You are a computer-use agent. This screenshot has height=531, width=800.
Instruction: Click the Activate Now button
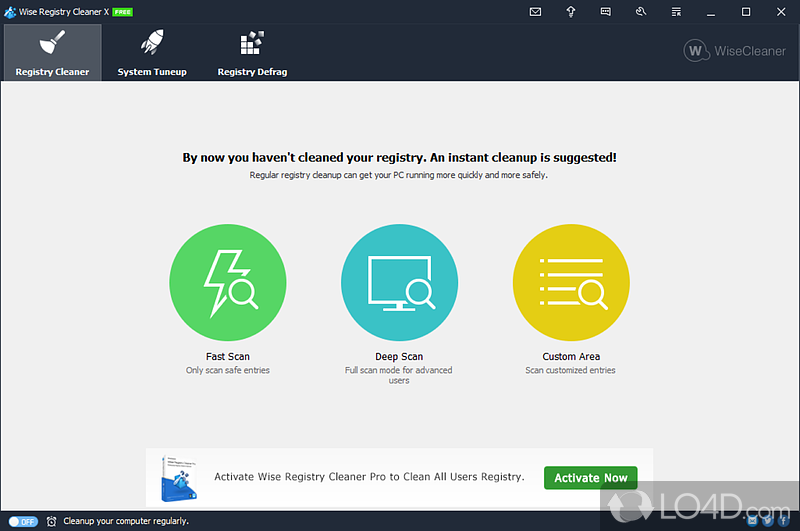pyautogui.click(x=590, y=478)
